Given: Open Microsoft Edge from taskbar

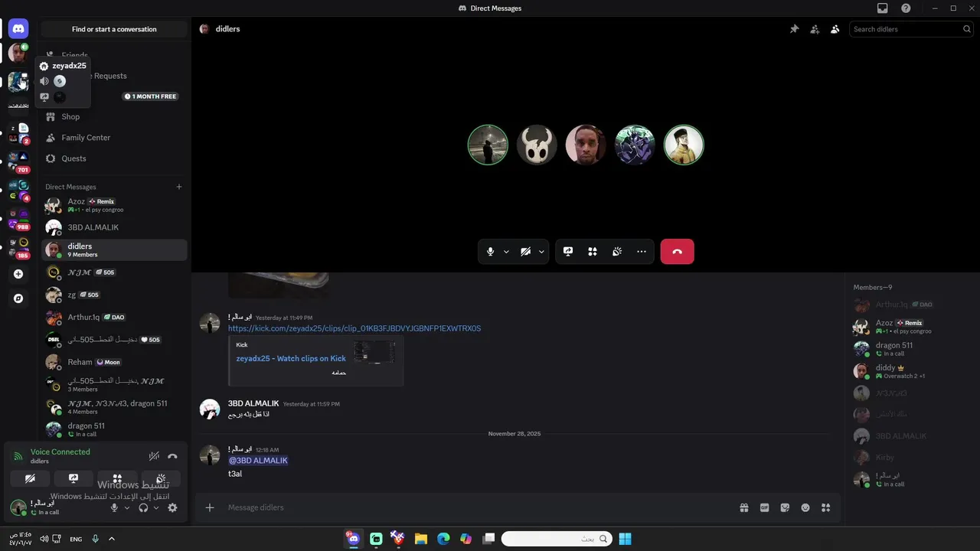Looking at the screenshot, I should pyautogui.click(x=443, y=539).
